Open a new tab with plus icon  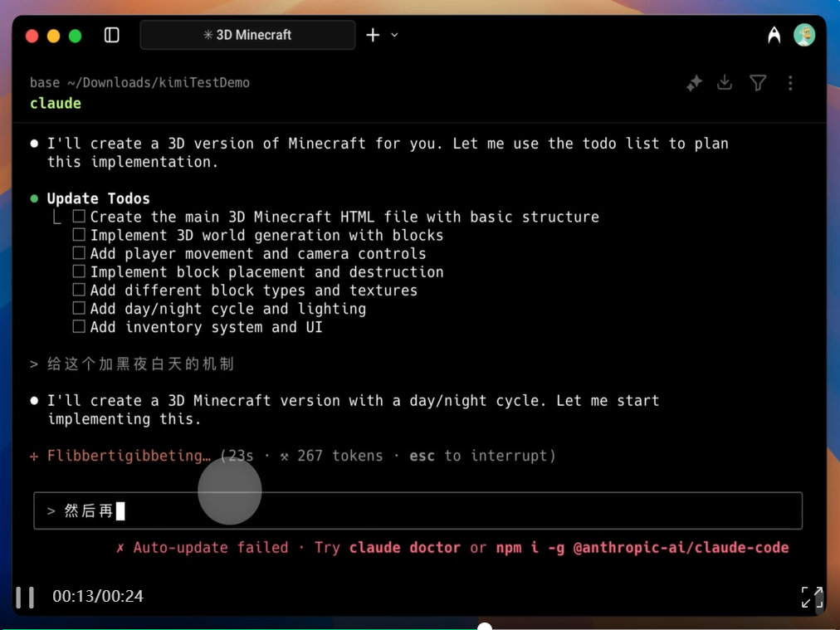point(373,36)
